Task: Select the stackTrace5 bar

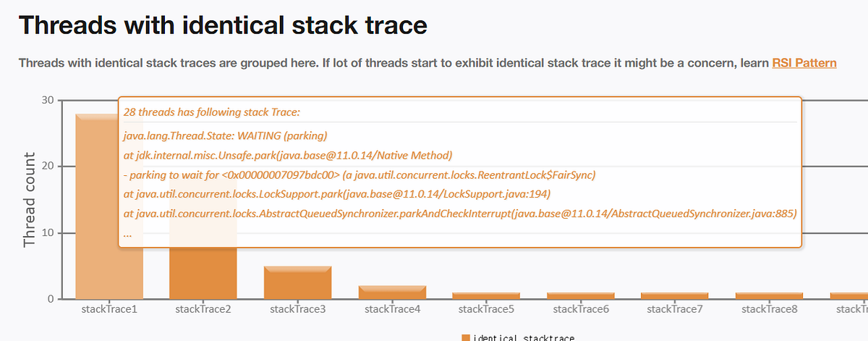Action: click(x=486, y=295)
